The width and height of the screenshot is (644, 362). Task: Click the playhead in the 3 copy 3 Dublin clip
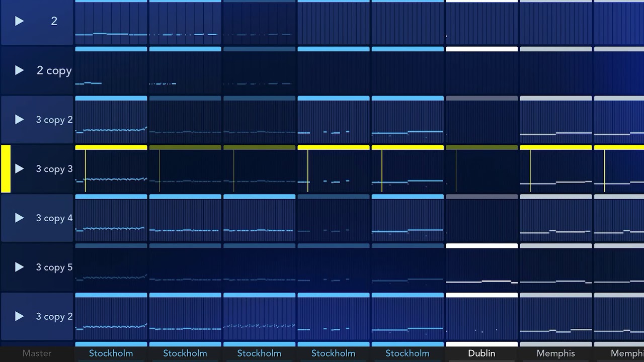456,171
